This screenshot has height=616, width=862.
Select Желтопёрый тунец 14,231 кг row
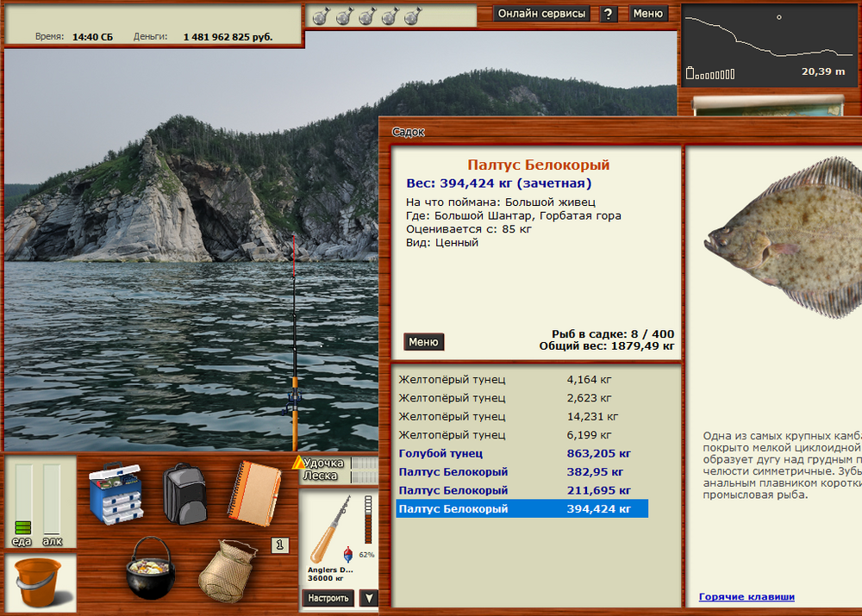[x=522, y=416]
